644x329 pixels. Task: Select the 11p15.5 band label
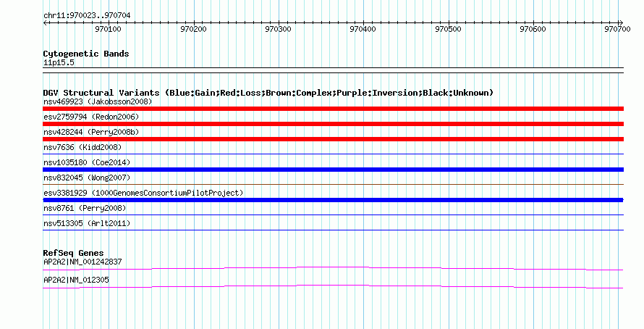(x=59, y=63)
